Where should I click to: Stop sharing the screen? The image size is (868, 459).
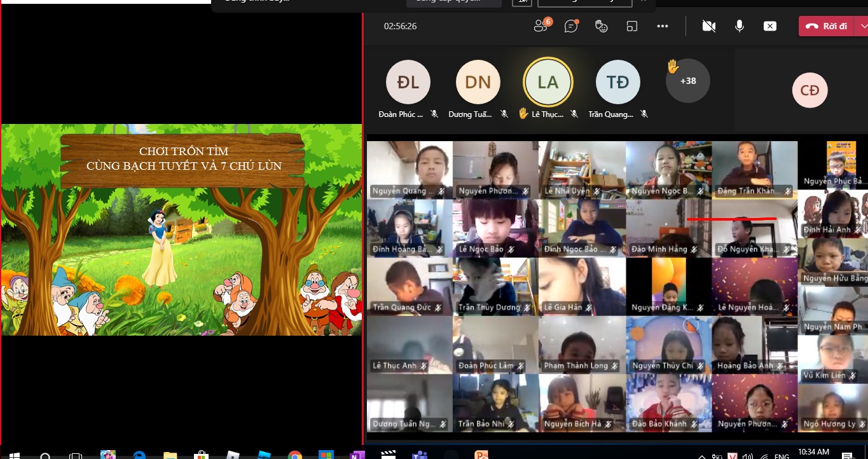tap(769, 26)
